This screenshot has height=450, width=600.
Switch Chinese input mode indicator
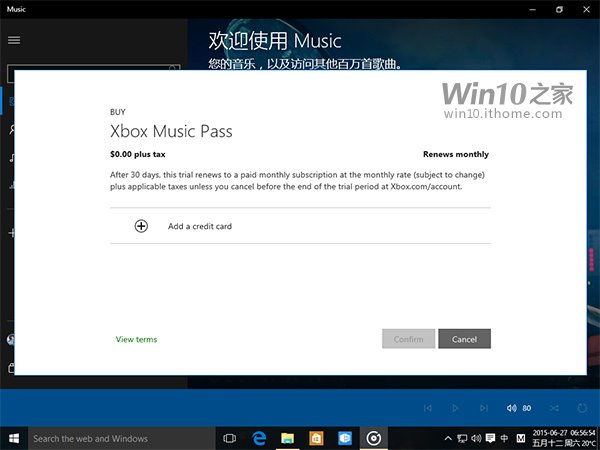click(x=504, y=438)
